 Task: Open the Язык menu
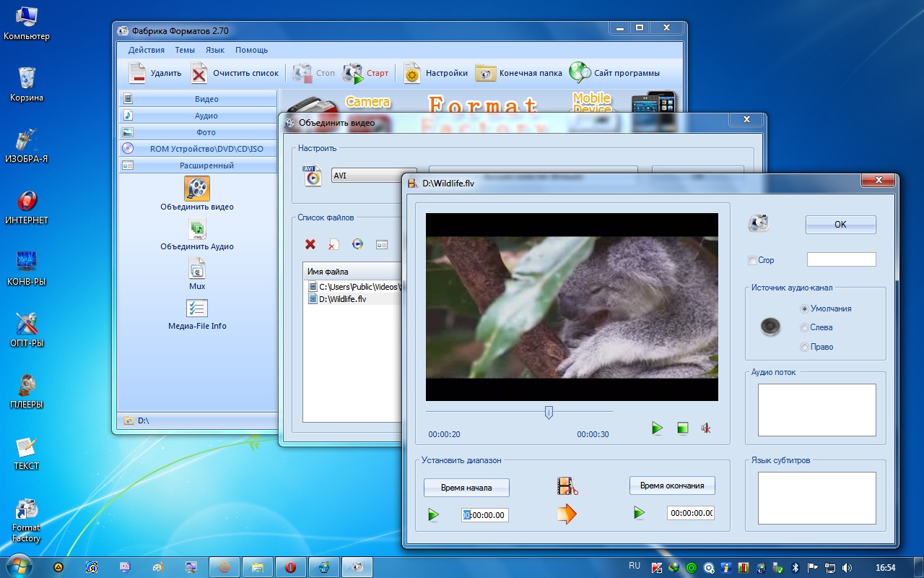point(215,50)
